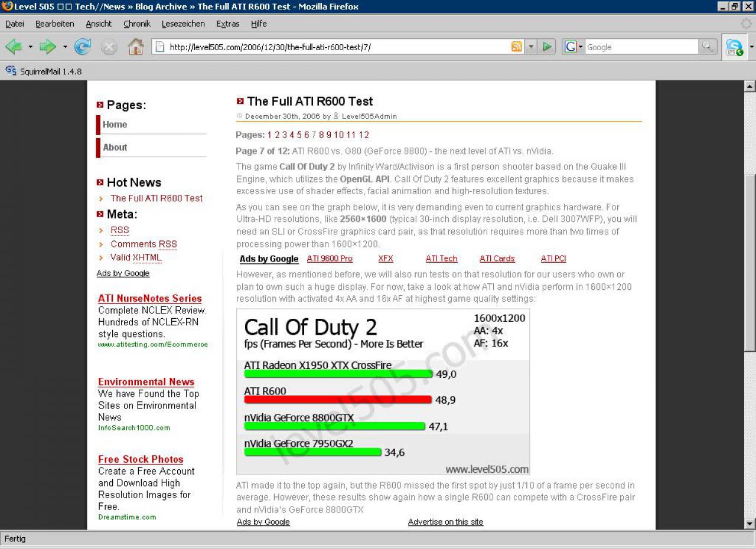Click the XFX ad link

point(386,259)
